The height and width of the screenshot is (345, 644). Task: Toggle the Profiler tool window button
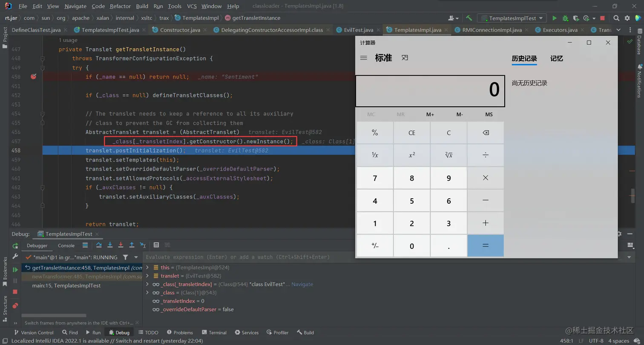pyautogui.click(x=277, y=332)
